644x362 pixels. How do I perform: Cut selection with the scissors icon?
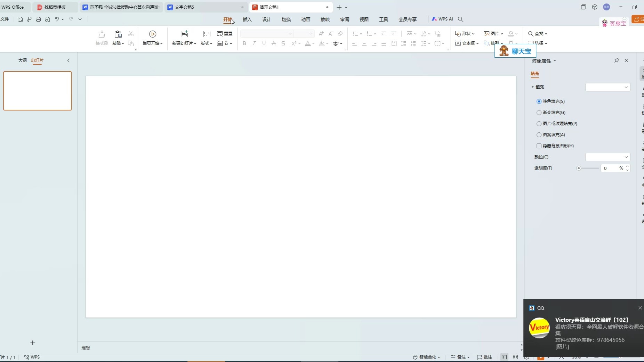[x=131, y=34]
